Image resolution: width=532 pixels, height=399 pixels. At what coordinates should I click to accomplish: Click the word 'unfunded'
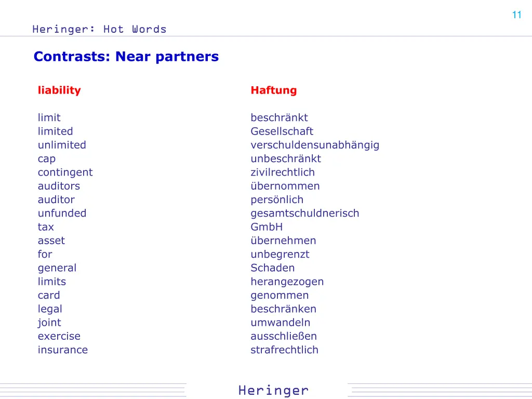(x=62, y=213)
